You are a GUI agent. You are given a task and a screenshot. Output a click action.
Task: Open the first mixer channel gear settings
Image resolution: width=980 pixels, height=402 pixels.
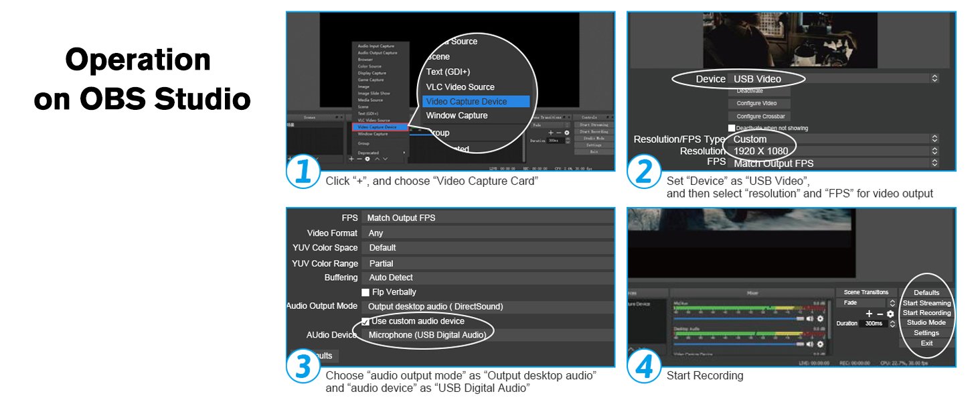pos(819,319)
